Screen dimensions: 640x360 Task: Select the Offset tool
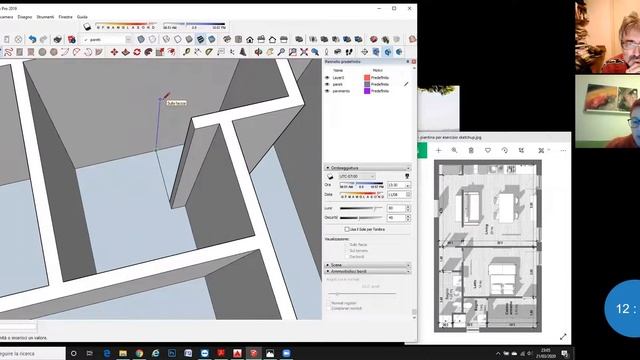[171, 52]
